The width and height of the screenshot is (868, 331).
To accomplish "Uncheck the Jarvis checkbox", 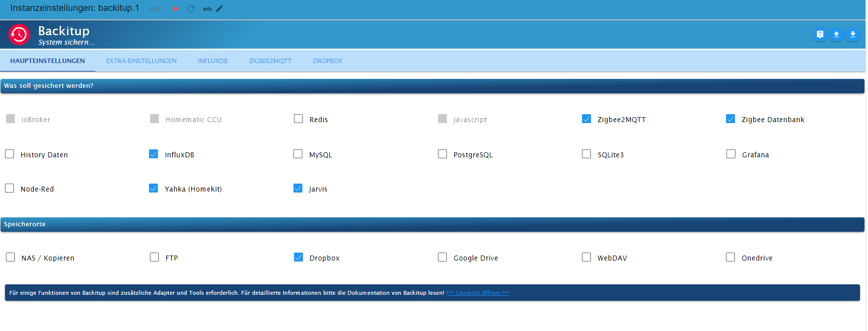I will pos(298,188).
